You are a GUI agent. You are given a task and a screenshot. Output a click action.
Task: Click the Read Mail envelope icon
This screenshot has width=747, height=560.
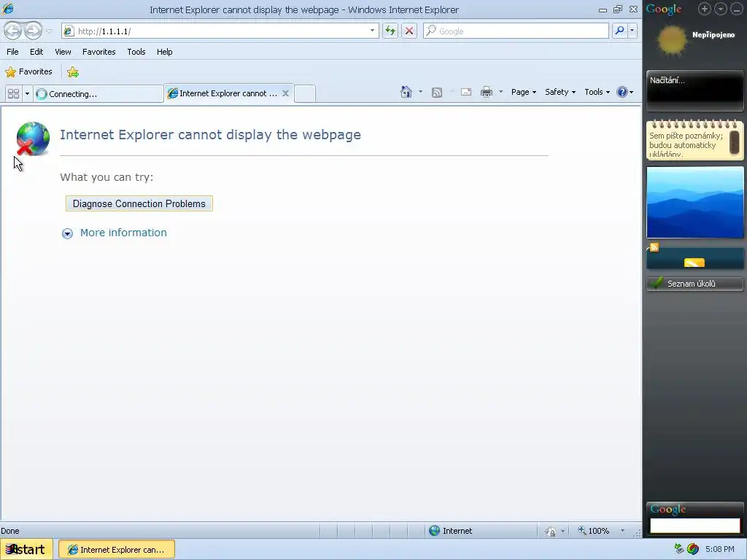(466, 93)
